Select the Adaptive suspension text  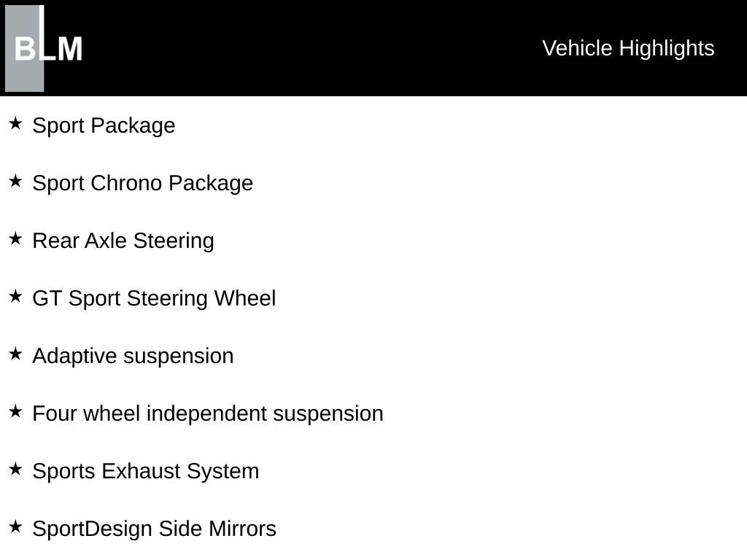(133, 357)
